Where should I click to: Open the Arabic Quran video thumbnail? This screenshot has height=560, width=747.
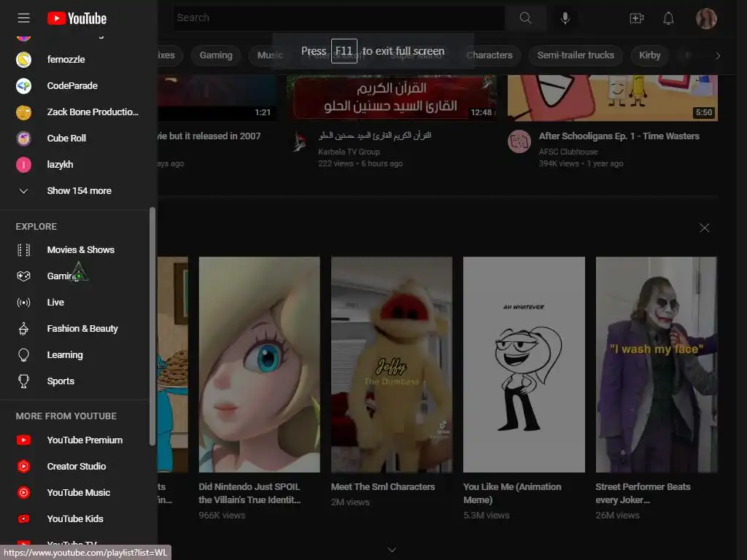pyautogui.click(x=392, y=98)
